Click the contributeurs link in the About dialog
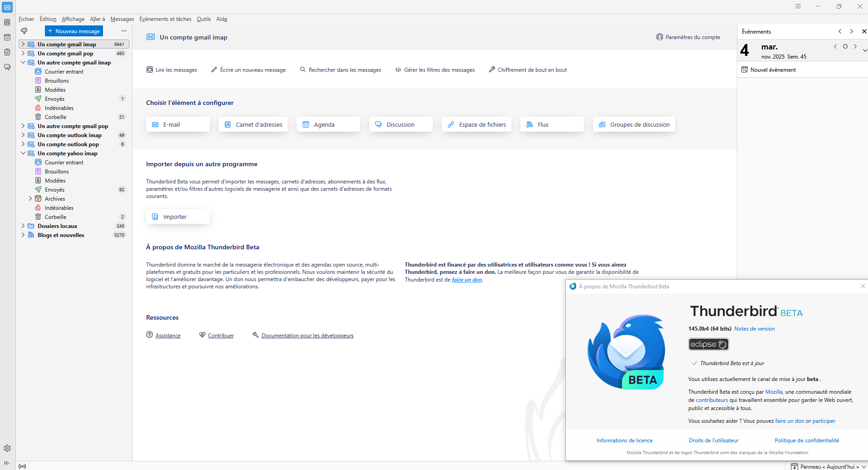868x470 pixels. click(x=712, y=400)
